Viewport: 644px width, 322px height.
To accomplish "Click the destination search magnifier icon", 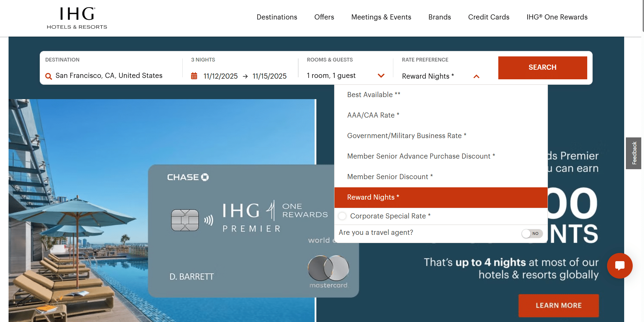I will click(49, 76).
